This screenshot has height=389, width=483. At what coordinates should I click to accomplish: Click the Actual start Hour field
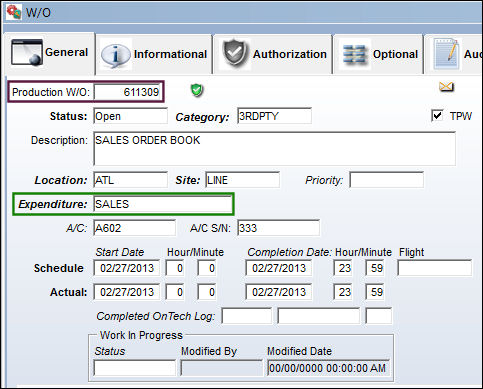(175, 292)
